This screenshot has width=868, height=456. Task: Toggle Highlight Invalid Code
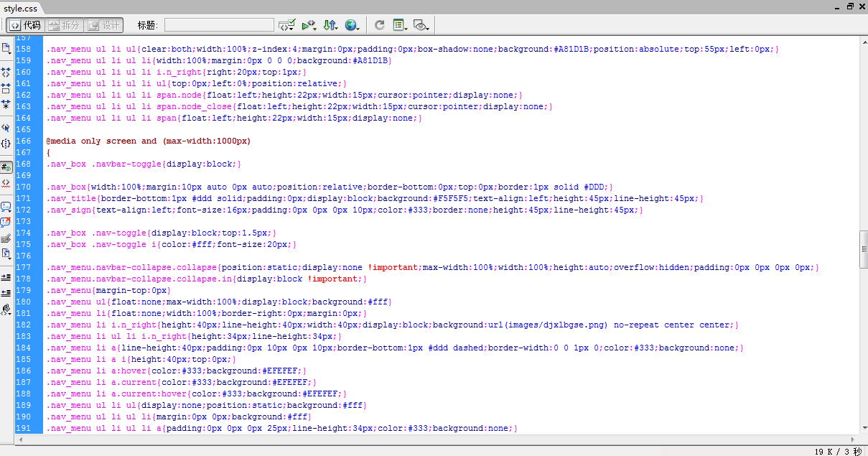6,183
